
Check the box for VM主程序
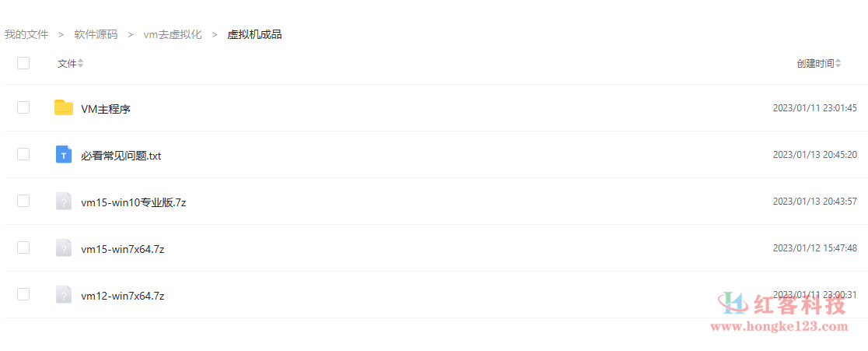click(x=23, y=107)
